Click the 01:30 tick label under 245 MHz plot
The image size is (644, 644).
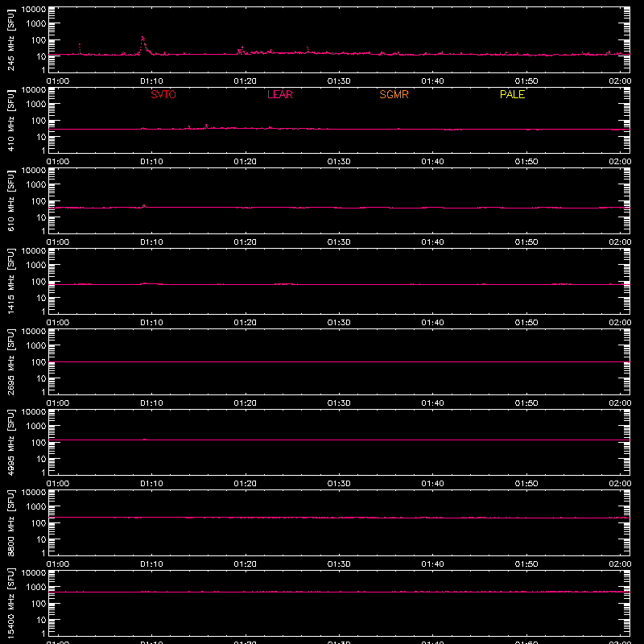339,81
